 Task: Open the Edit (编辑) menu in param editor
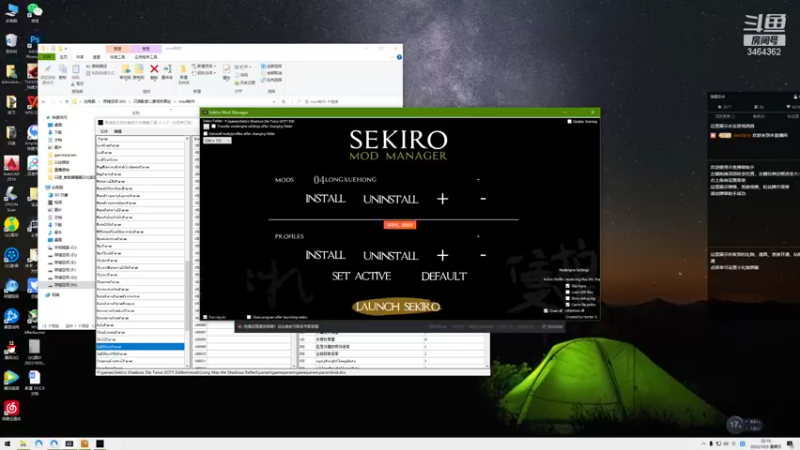point(118,131)
